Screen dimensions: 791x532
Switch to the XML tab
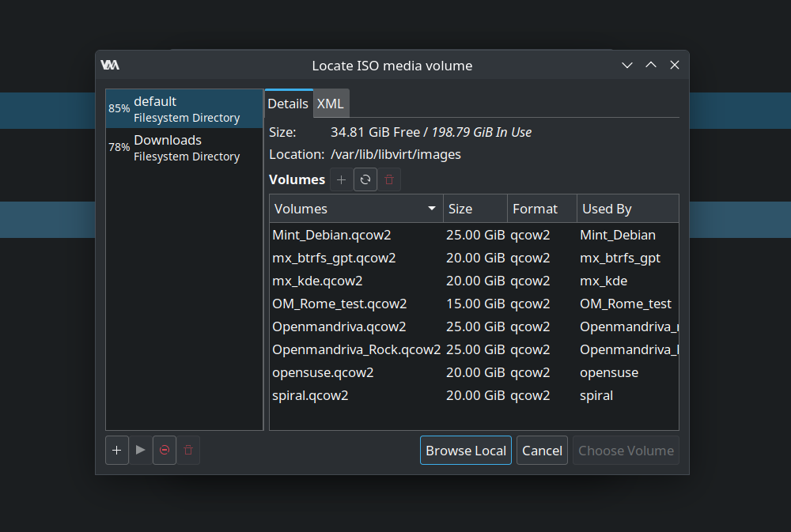pos(331,104)
